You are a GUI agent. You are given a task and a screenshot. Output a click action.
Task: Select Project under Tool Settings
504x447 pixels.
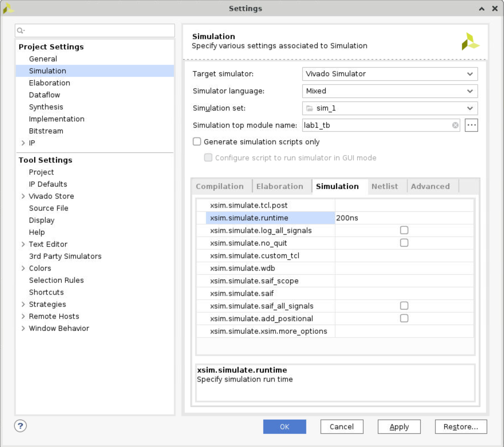pos(42,172)
